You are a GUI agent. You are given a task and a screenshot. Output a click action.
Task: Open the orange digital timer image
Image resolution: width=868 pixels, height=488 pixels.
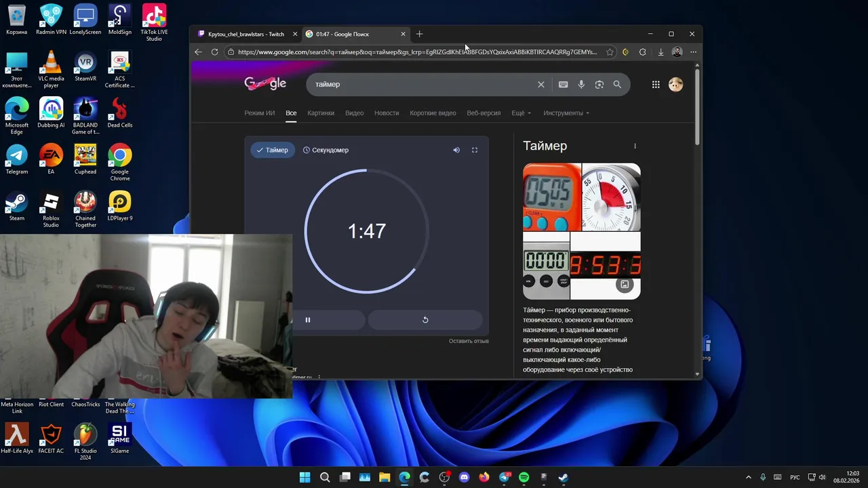pos(552,197)
